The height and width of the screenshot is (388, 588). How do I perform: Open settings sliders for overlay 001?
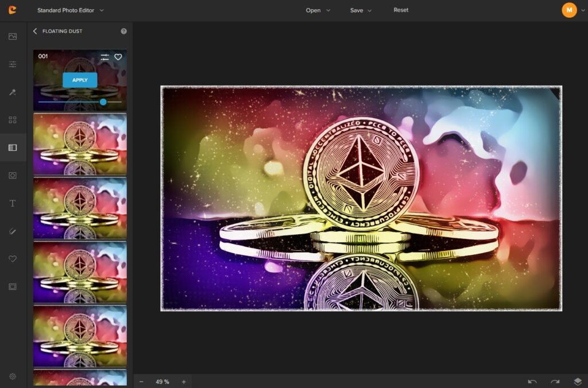click(105, 57)
